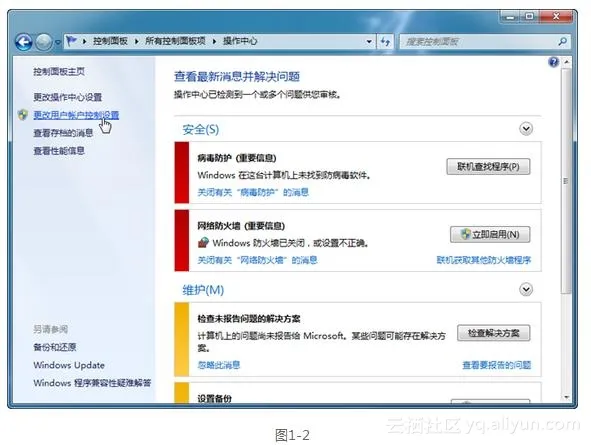Open 查看存档的消息 link
This screenshot has height=445, width=591.
63,133
